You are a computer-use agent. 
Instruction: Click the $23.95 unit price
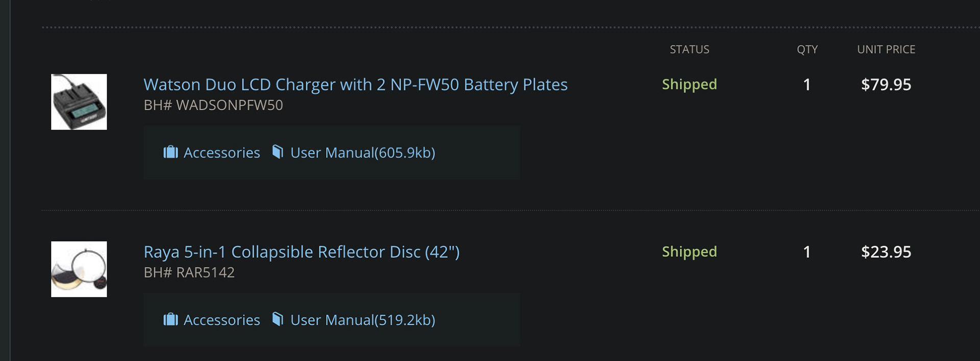pos(886,252)
